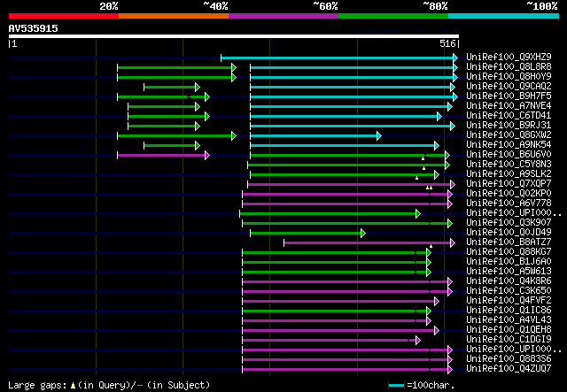This screenshot has height=392, width=567.
Task: Select the UniRef100_Q0JD49 label
Action: click(x=509, y=233)
